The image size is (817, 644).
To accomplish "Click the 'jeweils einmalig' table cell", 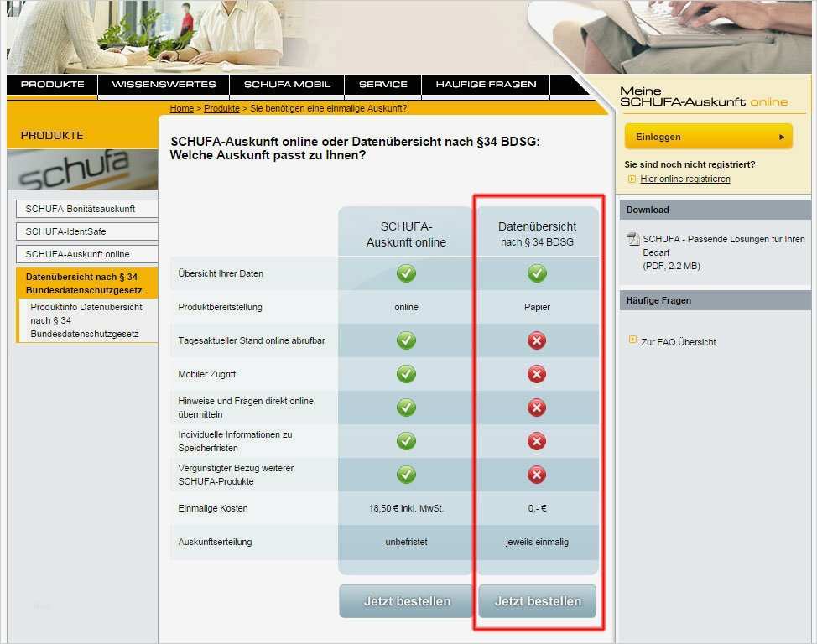I will coord(537,542).
